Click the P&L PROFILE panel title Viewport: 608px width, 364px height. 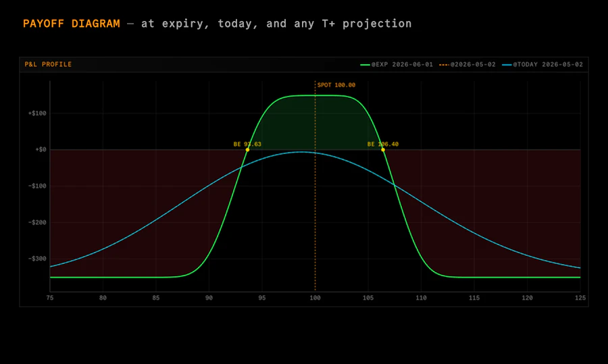coord(48,64)
